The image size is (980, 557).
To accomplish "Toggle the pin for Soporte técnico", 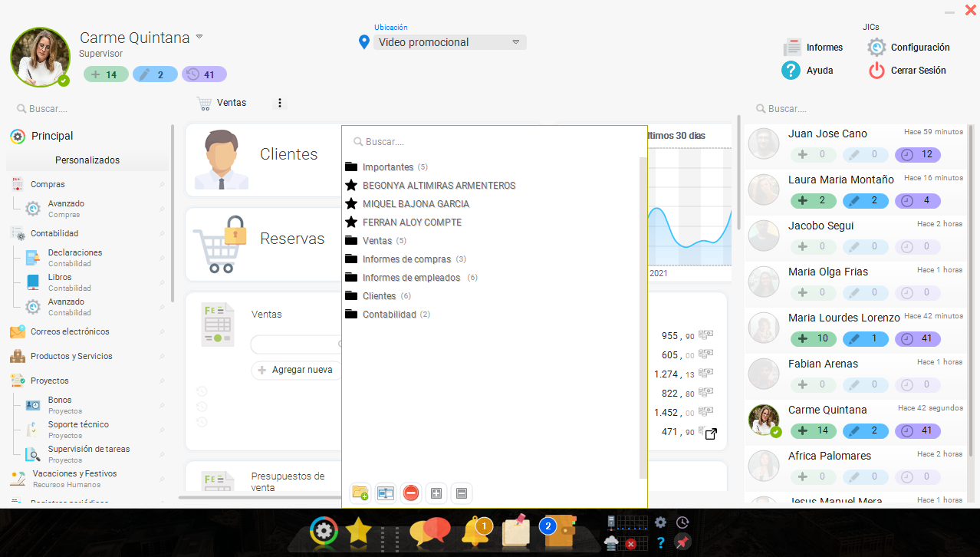I will pos(162,430).
